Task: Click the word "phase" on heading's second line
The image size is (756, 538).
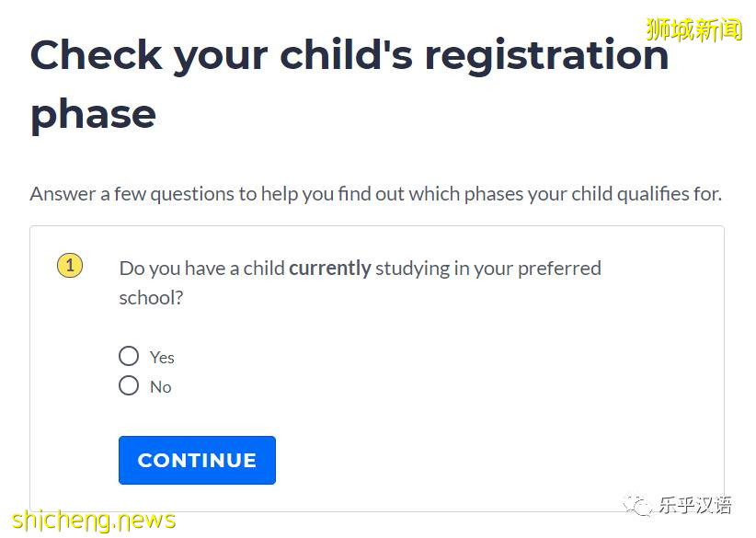Action: click(x=93, y=114)
